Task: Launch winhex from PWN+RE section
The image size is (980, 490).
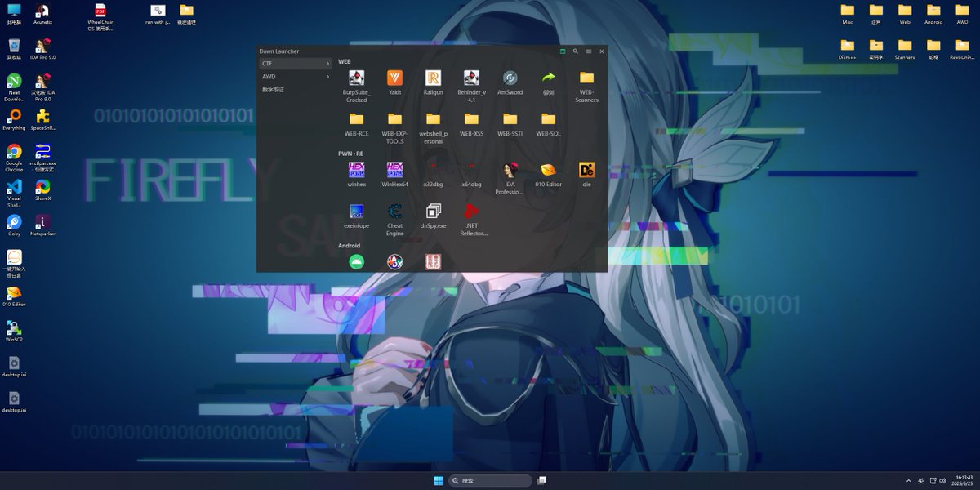Action: [x=356, y=170]
